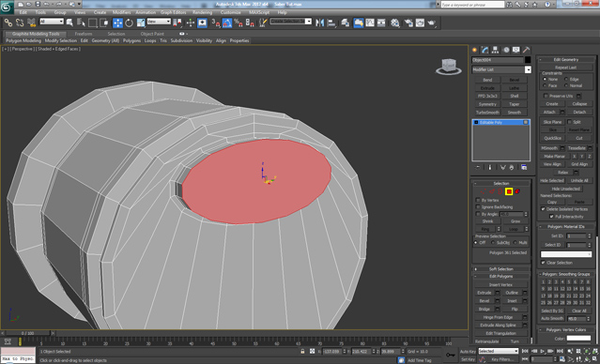Click the Select and Link tool
This screenshot has width=600, height=364.
point(8,23)
